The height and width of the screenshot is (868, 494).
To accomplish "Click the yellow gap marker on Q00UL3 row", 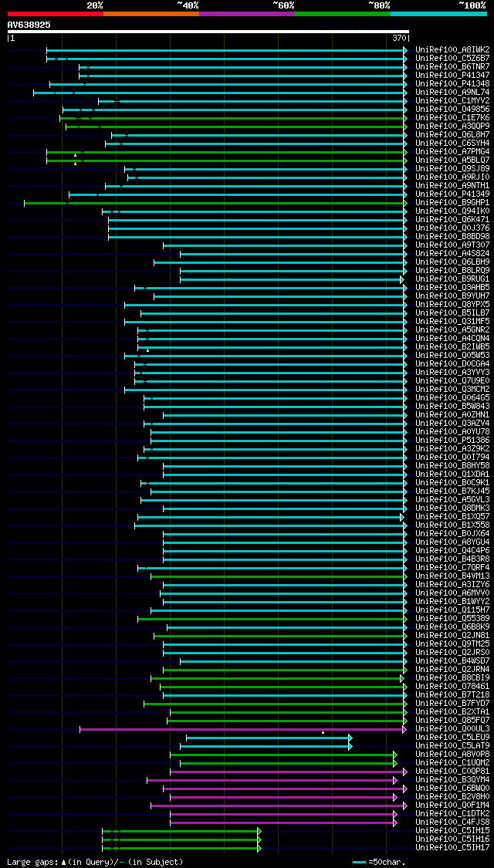I will point(323,732).
